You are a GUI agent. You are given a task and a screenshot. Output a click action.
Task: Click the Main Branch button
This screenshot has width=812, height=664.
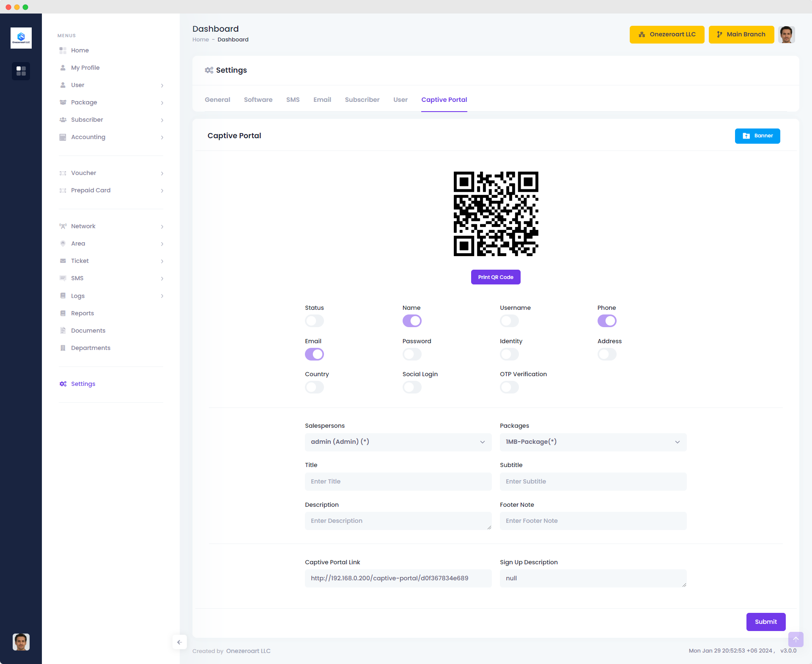pyautogui.click(x=741, y=35)
